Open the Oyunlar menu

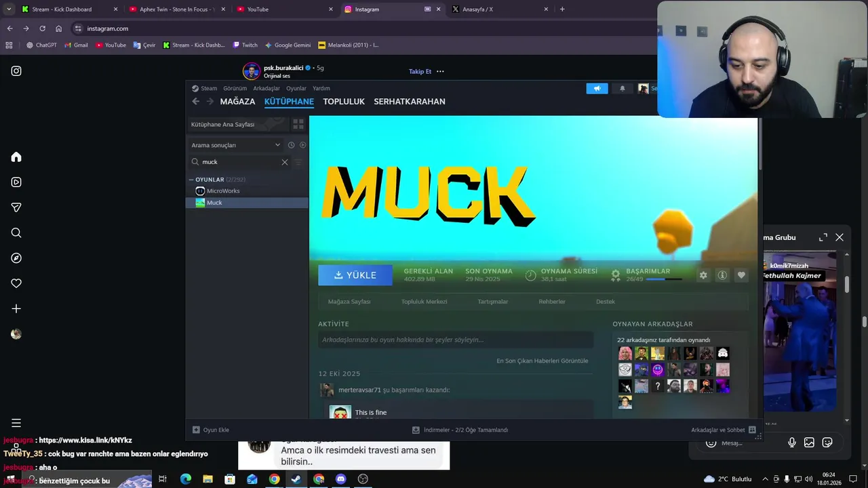pos(296,88)
